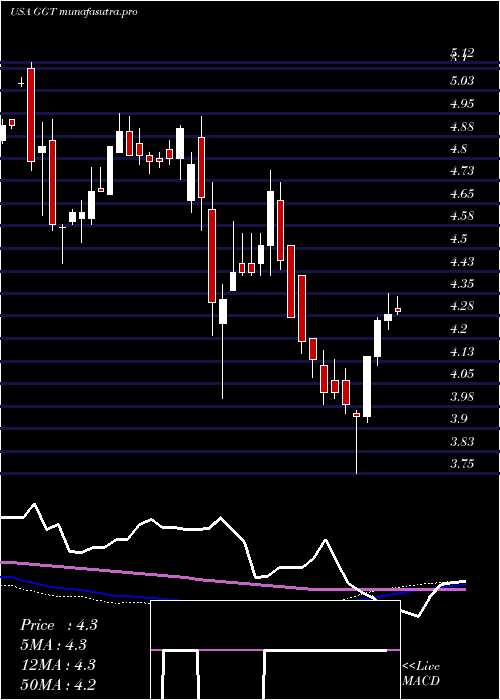Click the long white candlestick rising from 3.9
Screen dimensions: 500x700
pyautogui.click(x=367, y=387)
